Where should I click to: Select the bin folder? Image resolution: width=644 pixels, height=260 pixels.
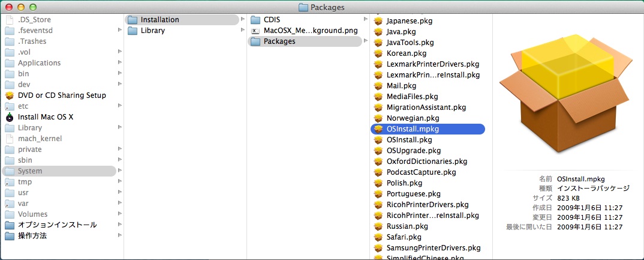[23, 74]
